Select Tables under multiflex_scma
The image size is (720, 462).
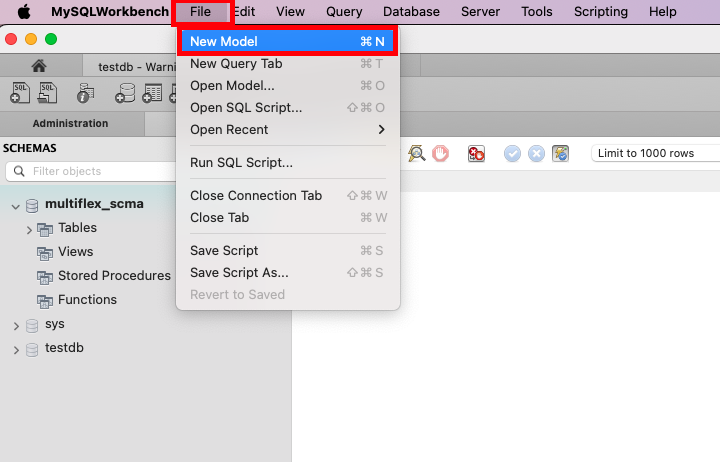(x=78, y=228)
